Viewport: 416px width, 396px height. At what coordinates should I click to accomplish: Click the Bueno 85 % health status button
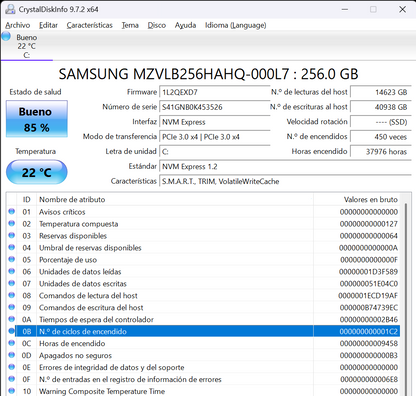point(37,119)
